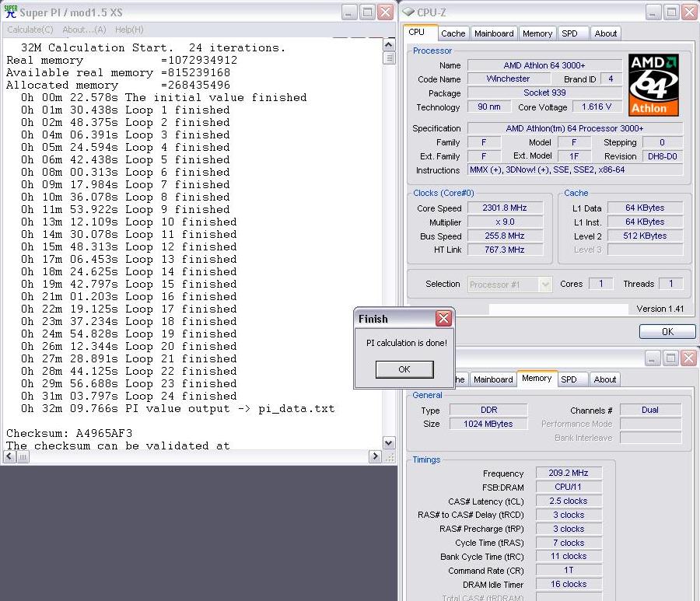
Task: Open the Processor #1 selection dropdown
Action: 509,285
